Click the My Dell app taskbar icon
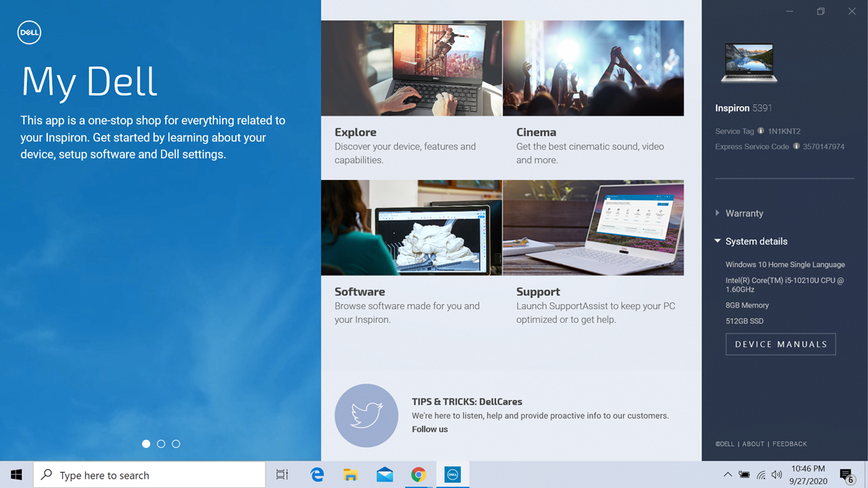Image resolution: width=868 pixels, height=488 pixels. (x=453, y=475)
